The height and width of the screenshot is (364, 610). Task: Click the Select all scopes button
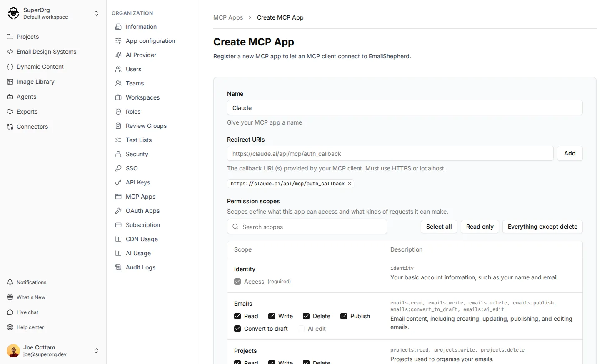[x=439, y=227]
